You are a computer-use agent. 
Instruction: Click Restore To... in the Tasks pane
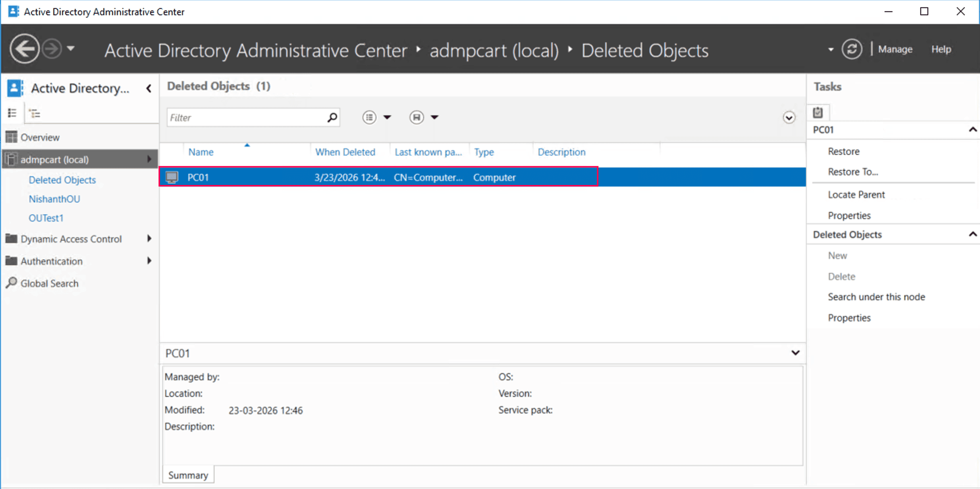pos(853,171)
